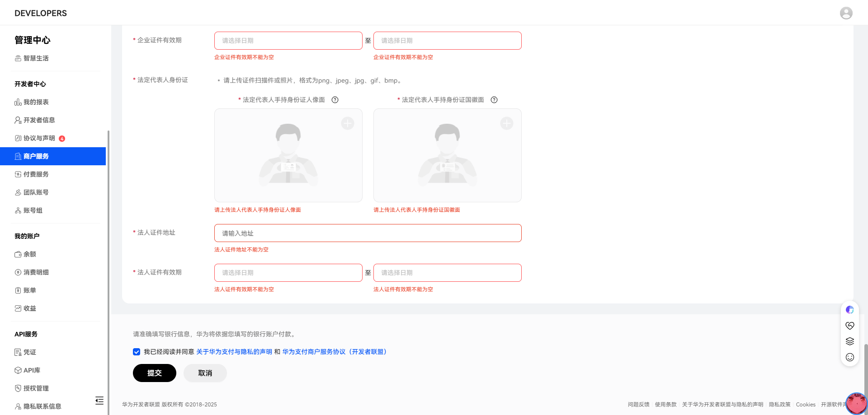Viewport: 868px width, 415px height.
Task: Click the user avatar icon in header
Action: (x=846, y=13)
